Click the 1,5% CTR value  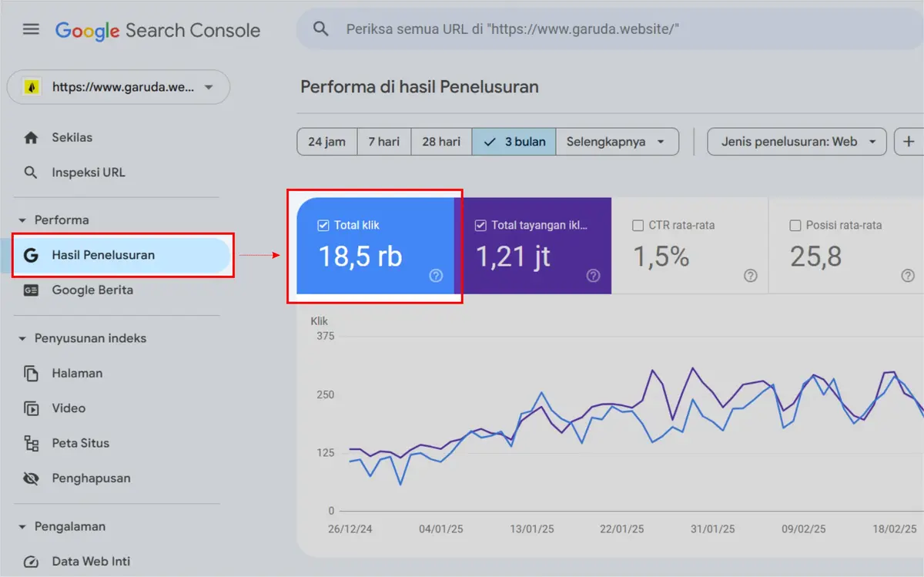(x=661, y=257)
